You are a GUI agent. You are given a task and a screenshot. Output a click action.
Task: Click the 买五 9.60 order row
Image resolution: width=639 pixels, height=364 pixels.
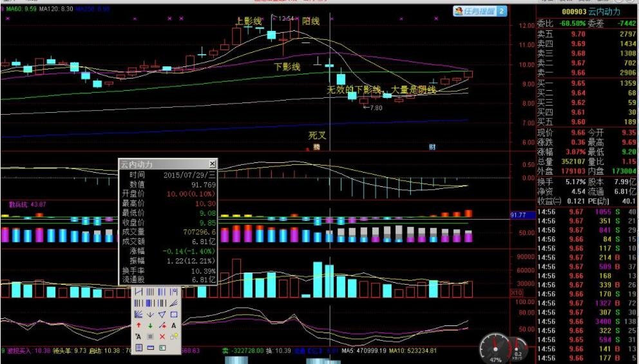click(587, 122)
